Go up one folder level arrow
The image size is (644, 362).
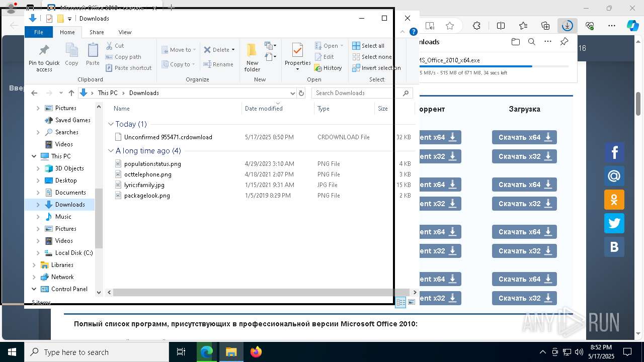point(71,93)
